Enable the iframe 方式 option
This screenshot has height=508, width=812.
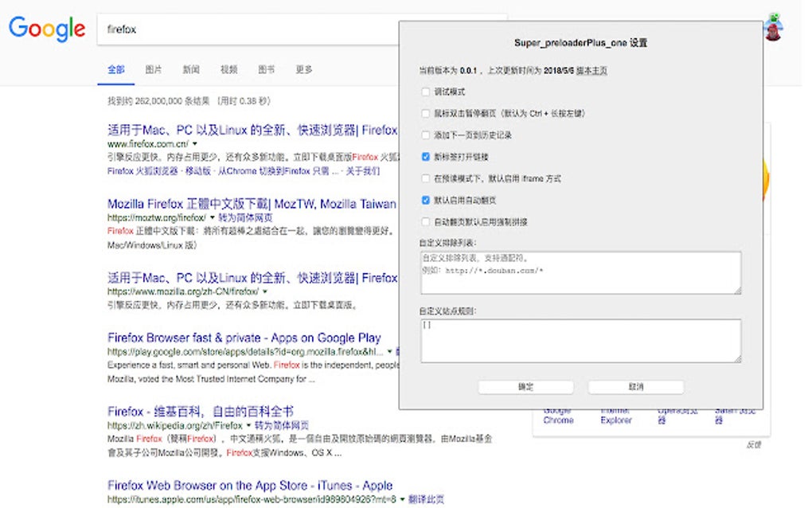pyautogui.click(x=425, y=178)
